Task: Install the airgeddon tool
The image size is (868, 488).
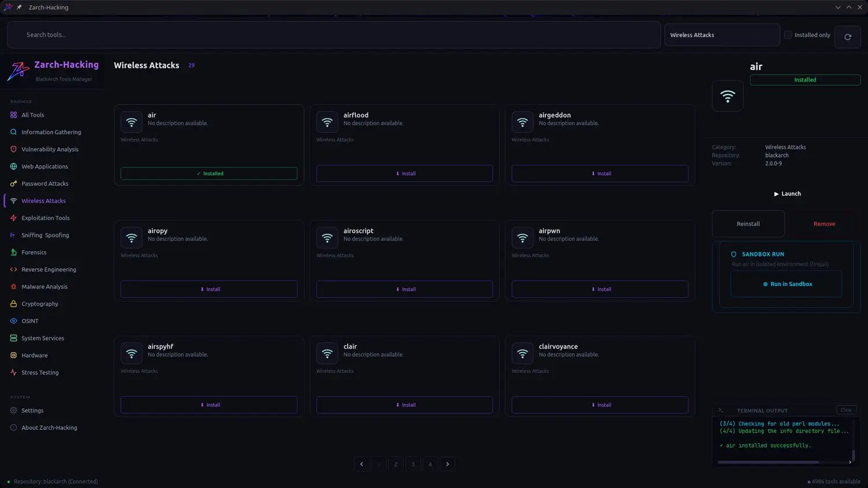Action: pos(600,174)
